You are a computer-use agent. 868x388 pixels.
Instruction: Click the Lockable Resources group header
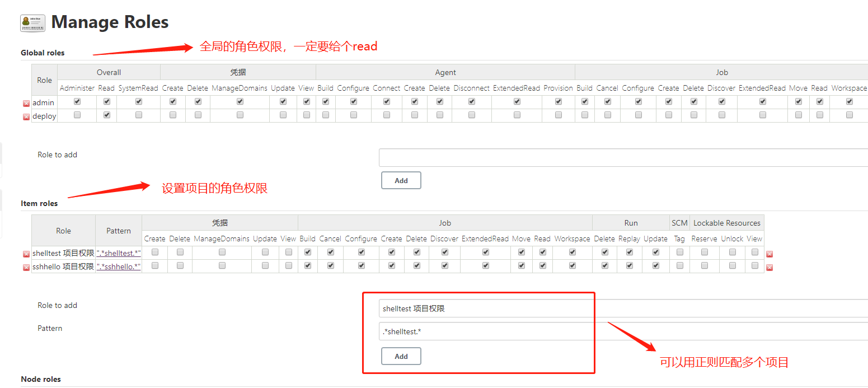[727, 223]
